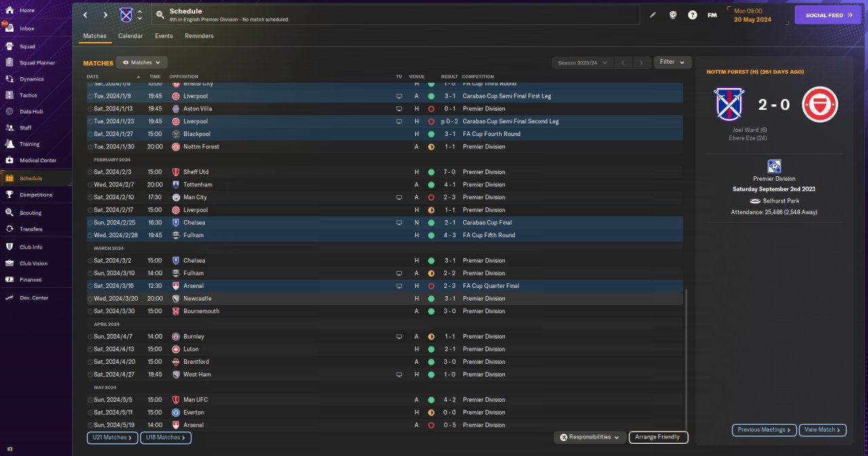Open the help question mark icon
The image size is (868, 456).
692,15
